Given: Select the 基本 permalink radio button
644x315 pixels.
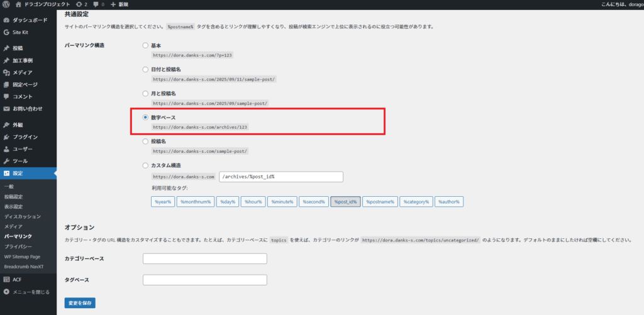Looking at the screenshot, I should tap(146, 46).
